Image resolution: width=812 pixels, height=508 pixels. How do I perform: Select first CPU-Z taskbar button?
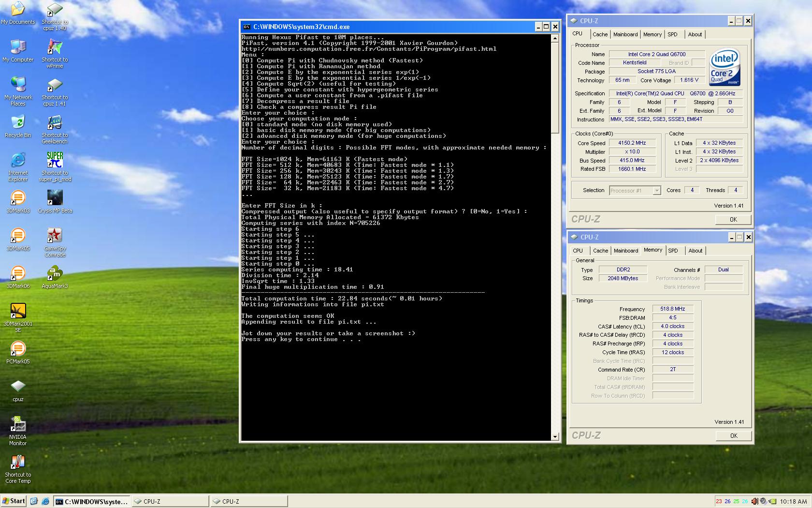pyautogui.click(x=170, y=501)
